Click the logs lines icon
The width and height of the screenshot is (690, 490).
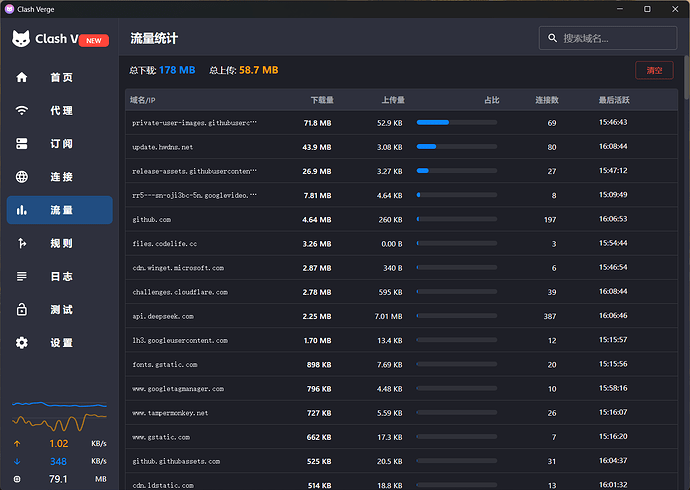coord(22,276)
